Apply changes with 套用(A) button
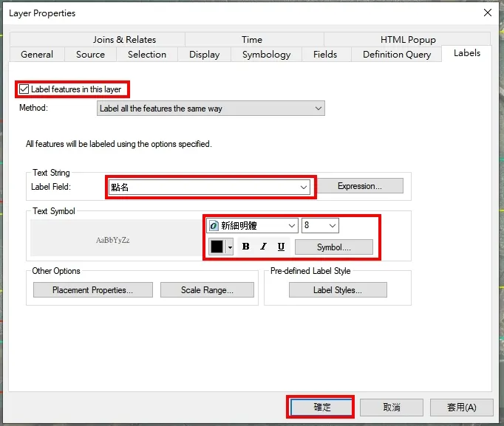The height and width of the screenshot is (426, 504). pyautogui.click(x=462, y=408)
